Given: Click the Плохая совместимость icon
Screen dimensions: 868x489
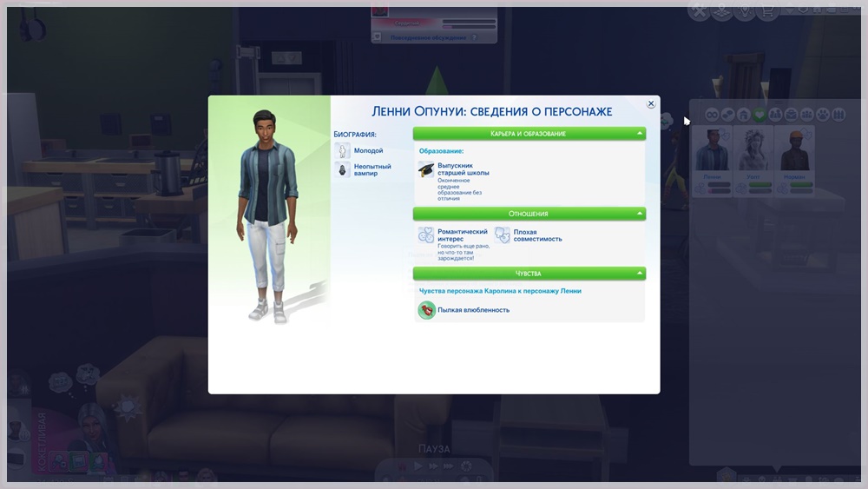Looking at the screenshot, I should pos(502,235).
